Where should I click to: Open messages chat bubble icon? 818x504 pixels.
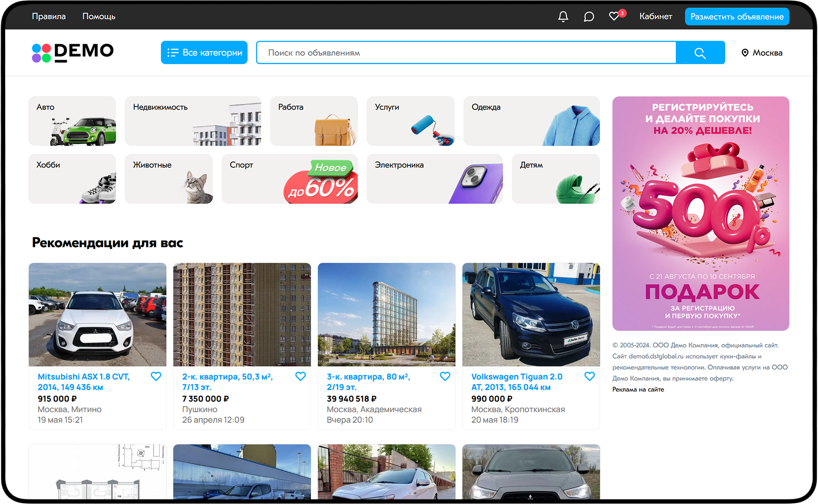[x=589, y=16]
